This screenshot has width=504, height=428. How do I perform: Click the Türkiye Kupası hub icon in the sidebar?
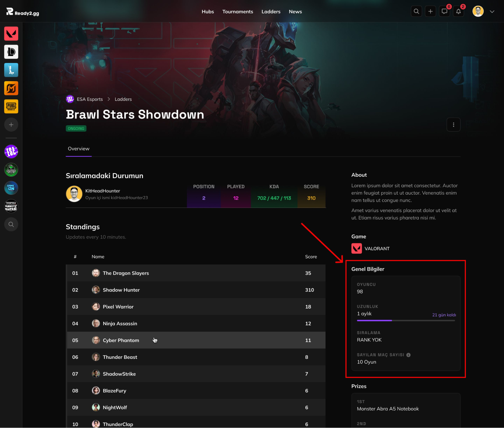point(11,206)
